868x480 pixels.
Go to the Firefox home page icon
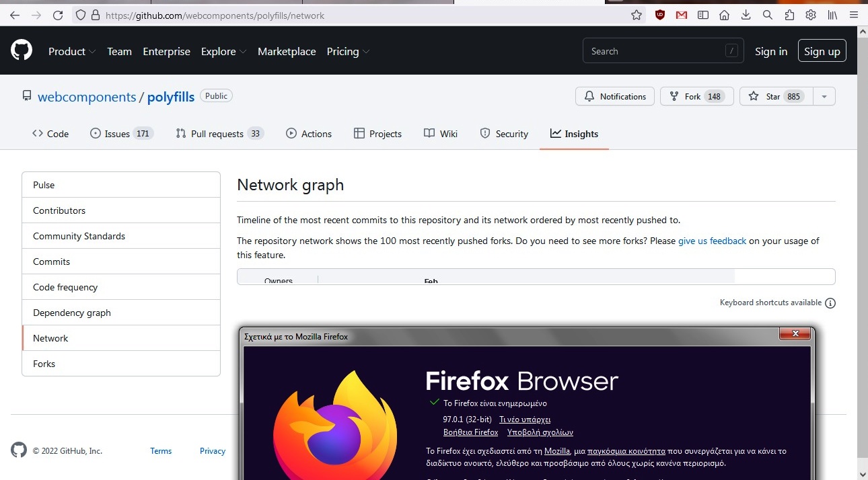[x=725, y=15]
